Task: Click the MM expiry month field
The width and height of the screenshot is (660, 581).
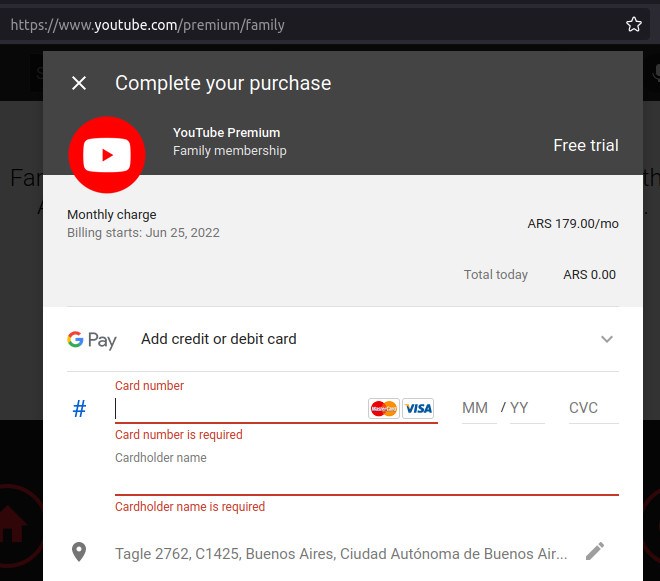Action: point(476,408)
